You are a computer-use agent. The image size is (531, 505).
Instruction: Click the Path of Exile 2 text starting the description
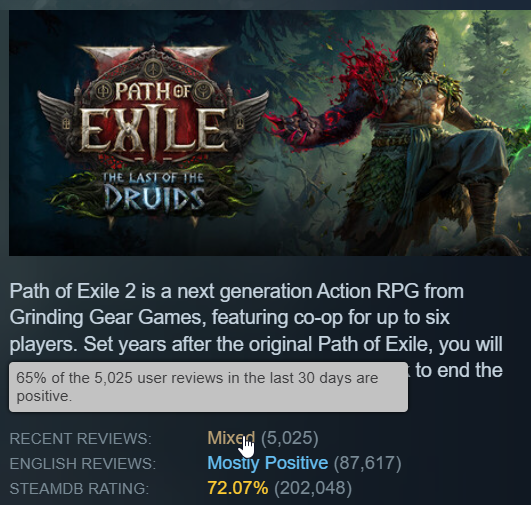click(72, 291)
